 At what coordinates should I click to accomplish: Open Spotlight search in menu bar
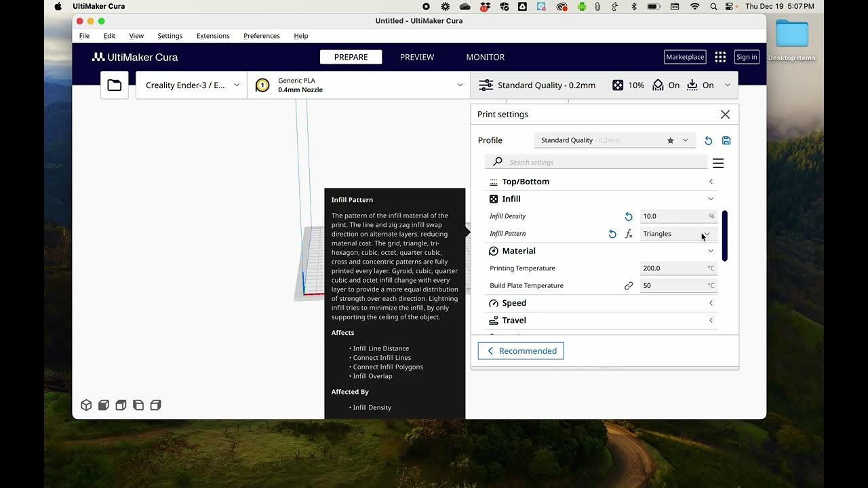(x=713, y=6)
